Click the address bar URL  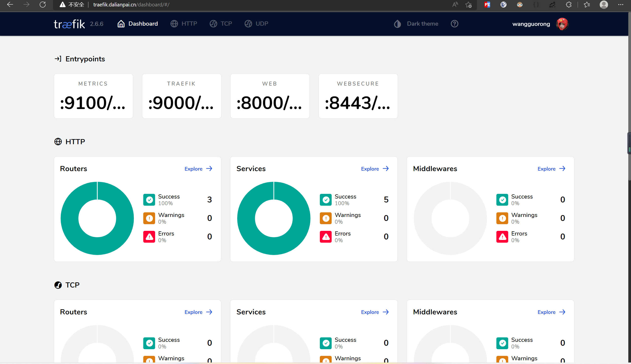[x=131, y=4]
